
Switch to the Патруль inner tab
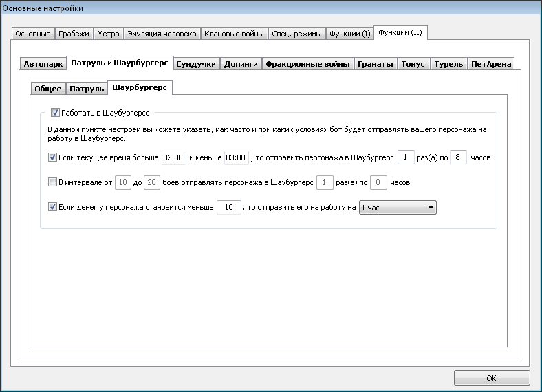pos(87,89)
